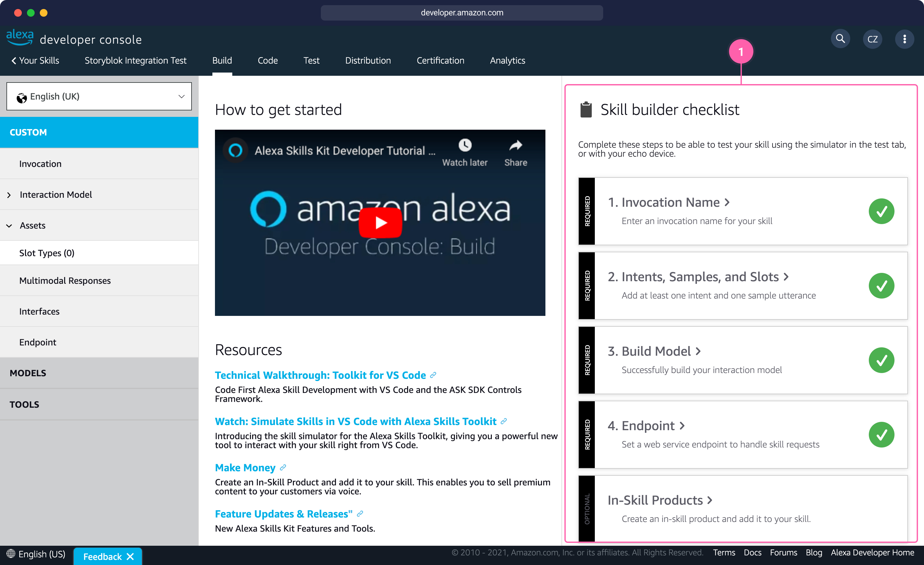The width and height of the screenshot is (924, 565).
Task: Open Watch: Simulate Skills in VS Code link
Action: [355, 421]
